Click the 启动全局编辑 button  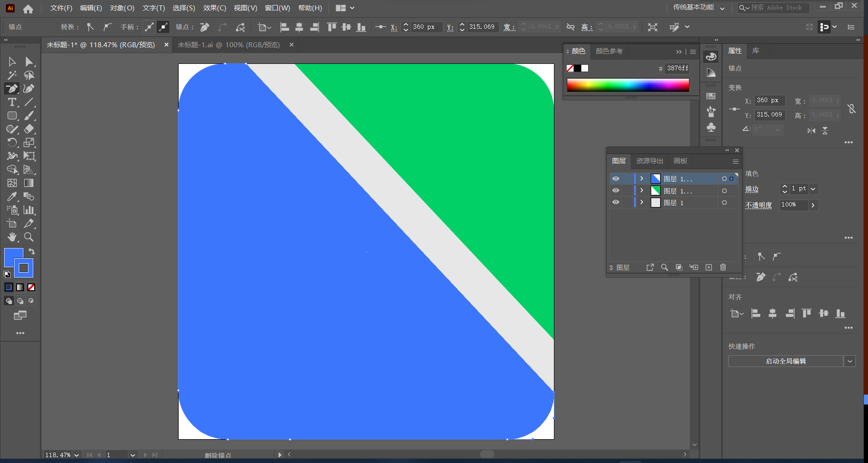coord(786,361)
